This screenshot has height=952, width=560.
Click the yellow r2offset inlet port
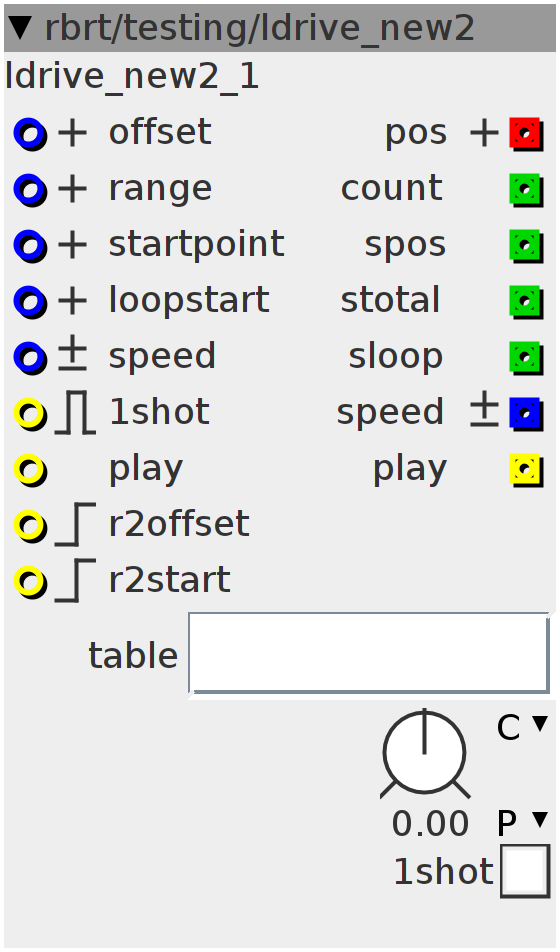30,525
